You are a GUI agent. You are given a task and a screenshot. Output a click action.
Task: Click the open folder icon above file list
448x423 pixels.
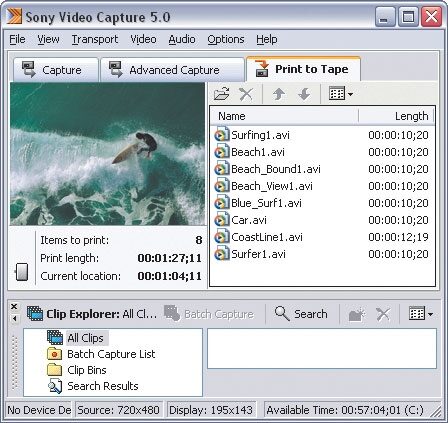(x=222, y=94)
